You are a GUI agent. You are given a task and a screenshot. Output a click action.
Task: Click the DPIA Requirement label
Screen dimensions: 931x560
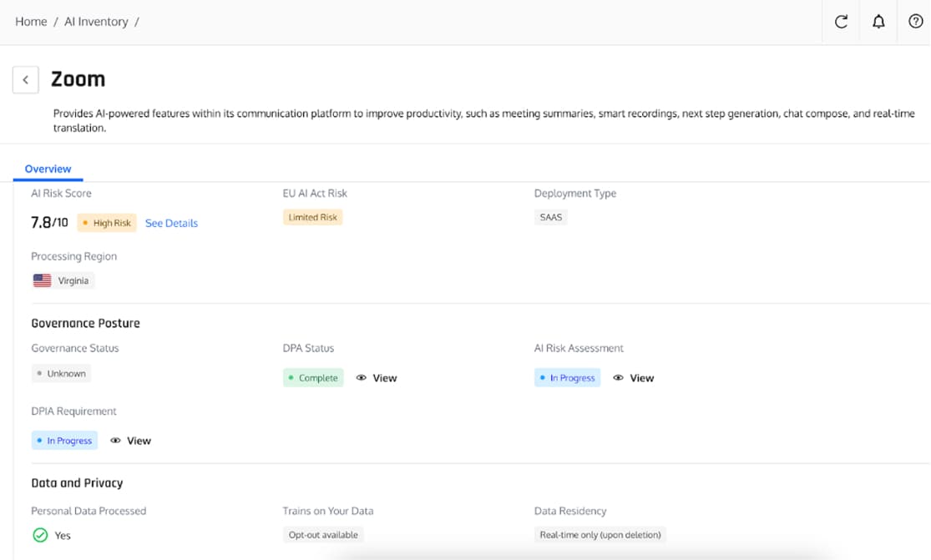click(x=73, y=411)
